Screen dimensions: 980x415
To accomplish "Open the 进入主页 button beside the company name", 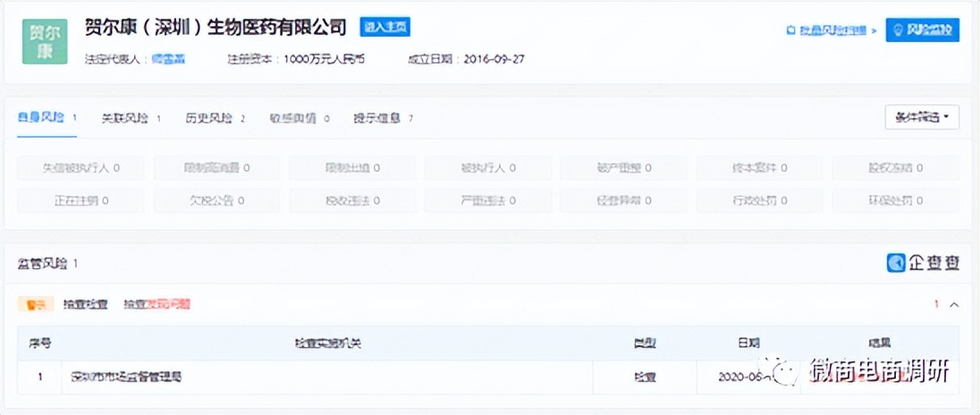I will pos(385,27).
